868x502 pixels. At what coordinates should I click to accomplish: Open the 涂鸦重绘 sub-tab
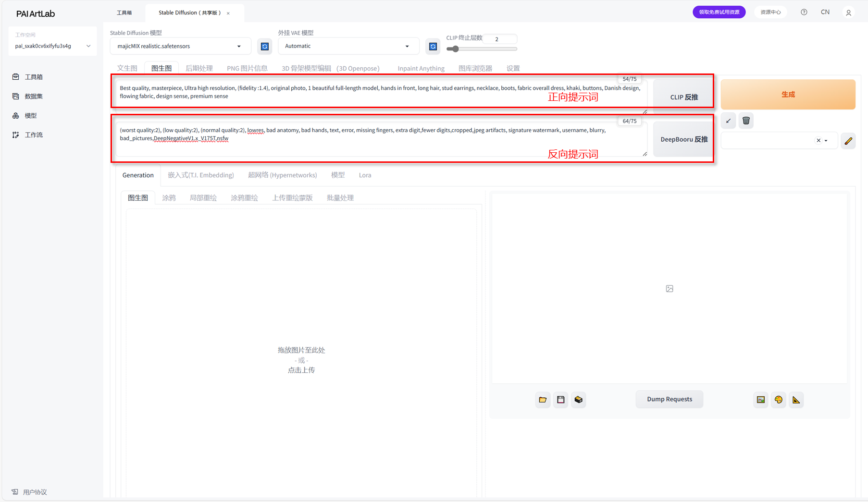pos(244,198)
